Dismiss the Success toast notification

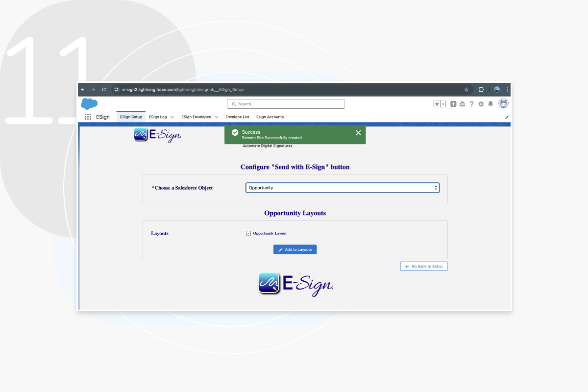click(358, 133)
